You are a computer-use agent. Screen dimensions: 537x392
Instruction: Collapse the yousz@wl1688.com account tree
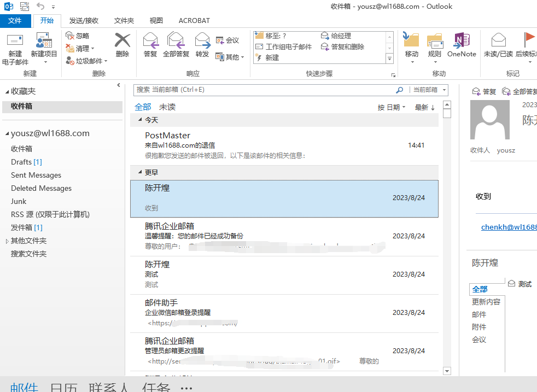[x=7, y=134]
